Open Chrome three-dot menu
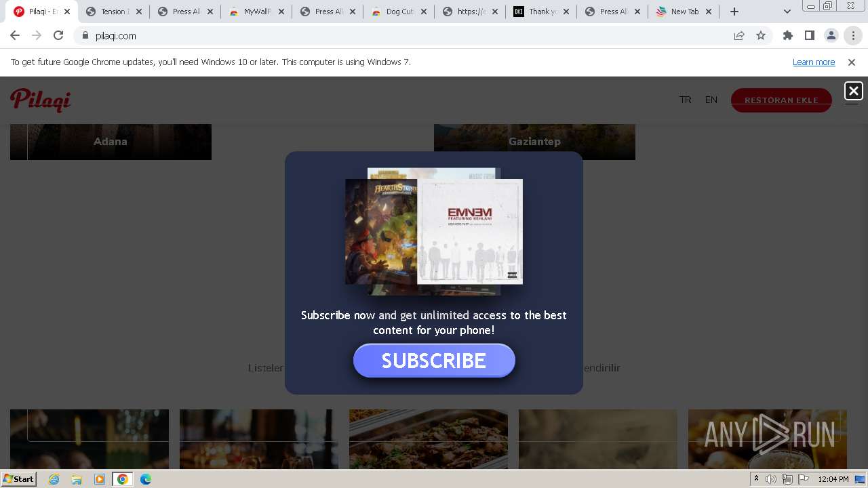868x488 pixels. click(853, 36)
